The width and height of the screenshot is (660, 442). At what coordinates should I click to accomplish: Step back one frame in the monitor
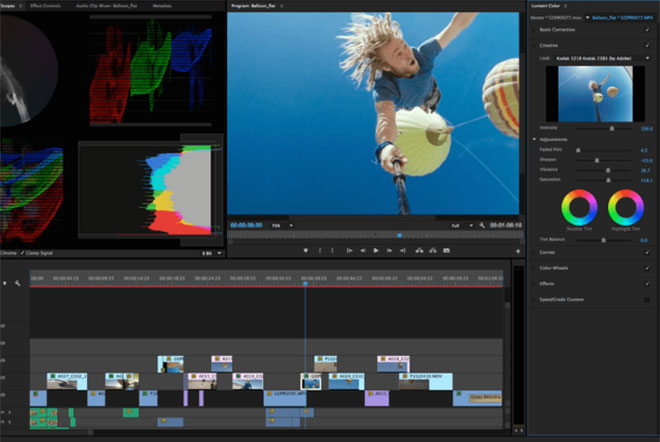point(363,250)
